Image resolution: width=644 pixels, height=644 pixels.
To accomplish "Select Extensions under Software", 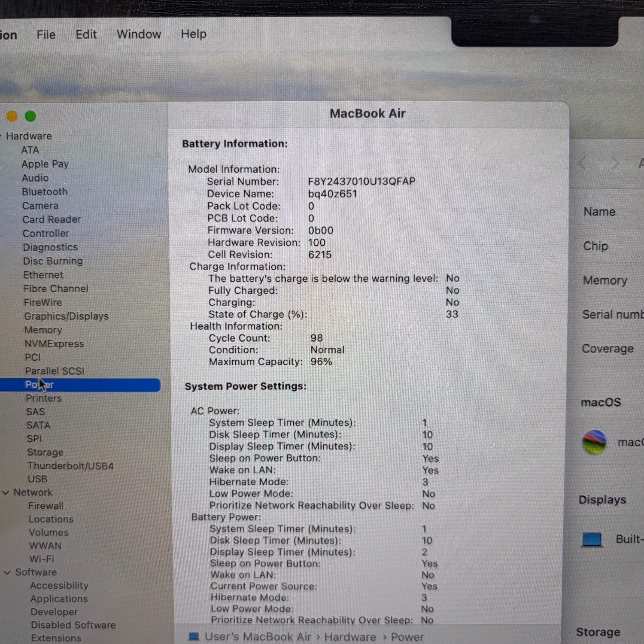I will pyautogui.click(x=56, y=638).
